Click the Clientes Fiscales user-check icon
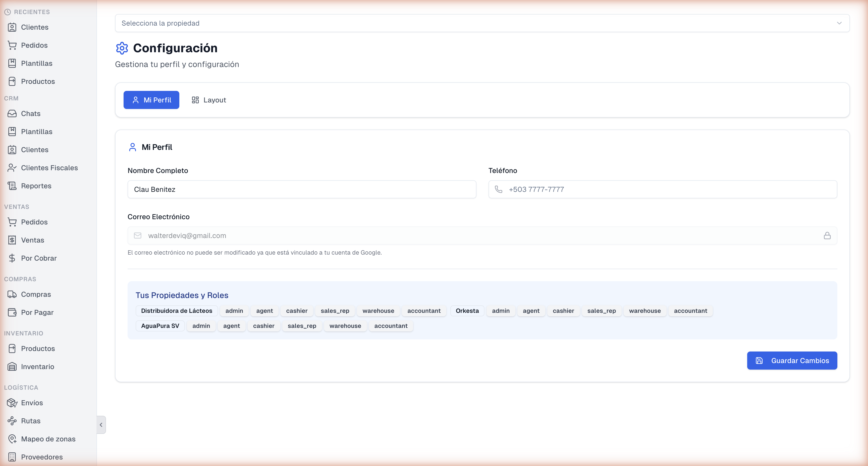868x466 pixels. (x=12, y=168)
